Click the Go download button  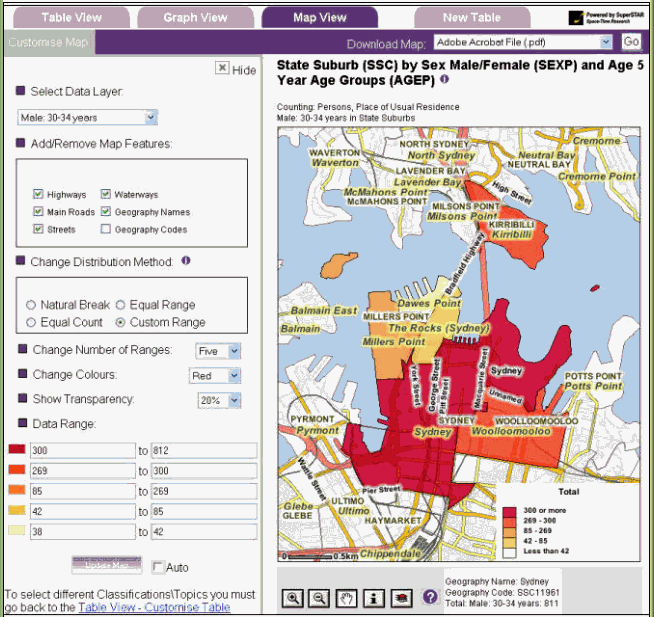[x=631, y=42]
